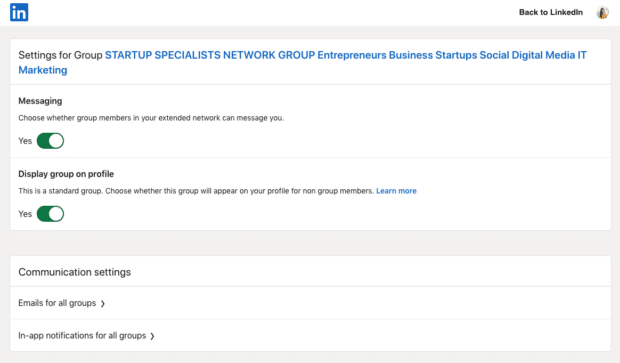Viewport: 620px width, 363px height.
Task: Open the Learn more link
Action: (x=396, y=191)
